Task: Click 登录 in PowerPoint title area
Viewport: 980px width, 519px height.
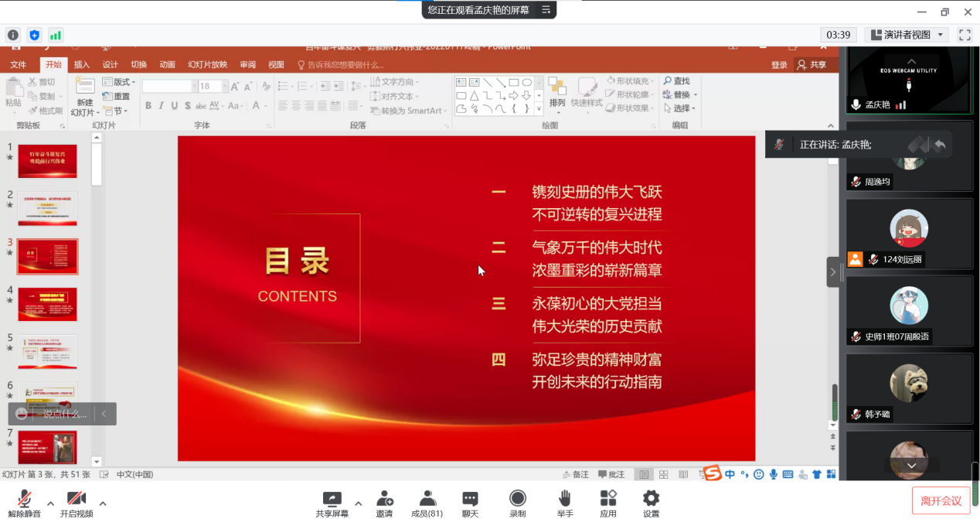Action: coord(779,65)
